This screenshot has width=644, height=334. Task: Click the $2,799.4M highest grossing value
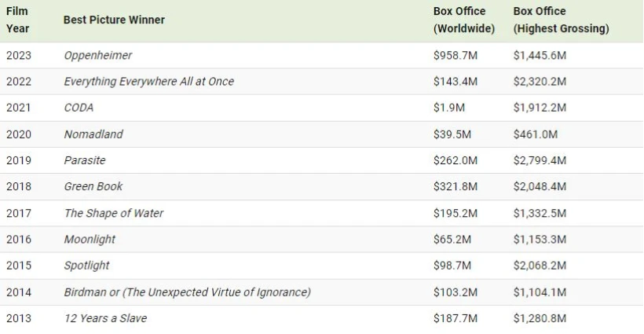540,160
